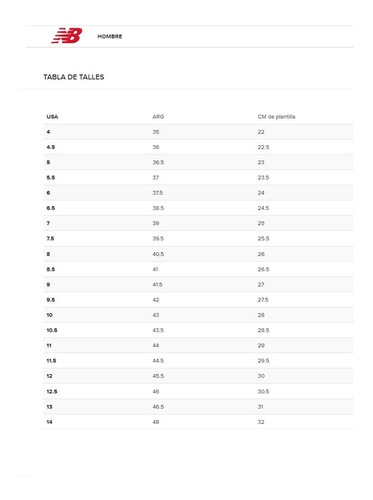
Task: Click USA size 7 cell
Action: (48, 223)
